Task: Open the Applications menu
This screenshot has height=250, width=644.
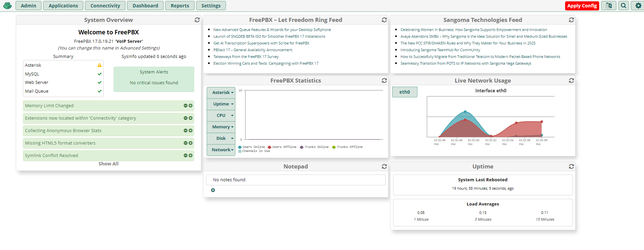Action: [x=63, y=6]
